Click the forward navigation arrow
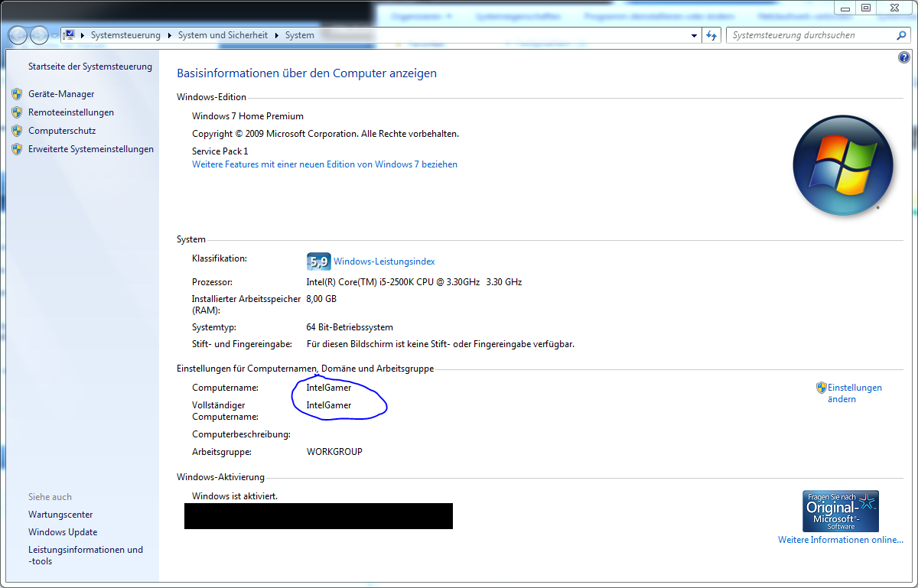 coord(39,35)
